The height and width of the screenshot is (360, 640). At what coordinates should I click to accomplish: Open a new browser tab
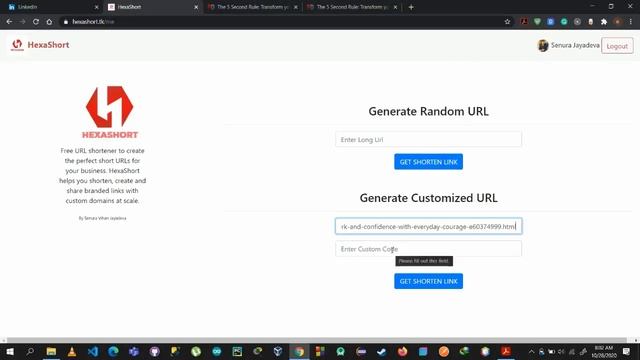point(411,7)
